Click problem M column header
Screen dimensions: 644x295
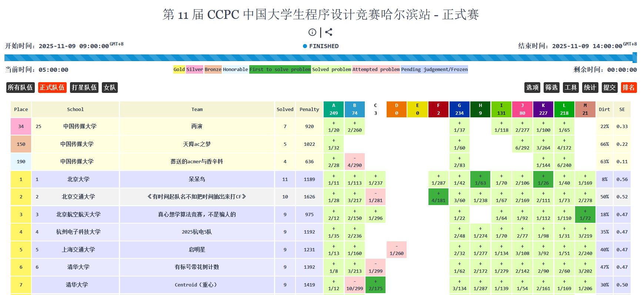(x=585, y=109)
